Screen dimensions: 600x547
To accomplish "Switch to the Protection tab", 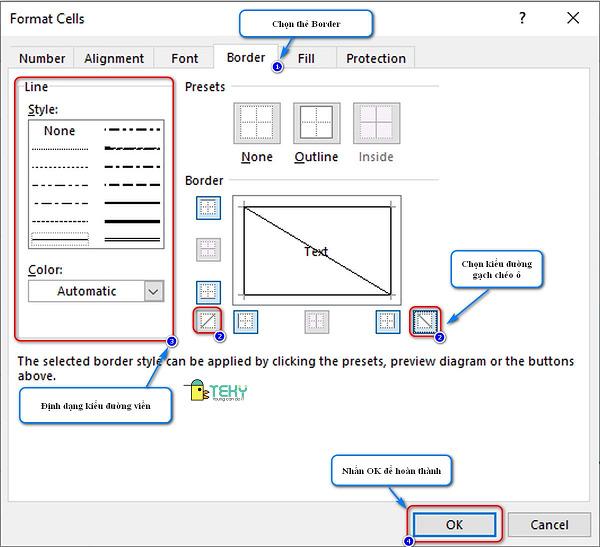I will [x=376, y=58].
